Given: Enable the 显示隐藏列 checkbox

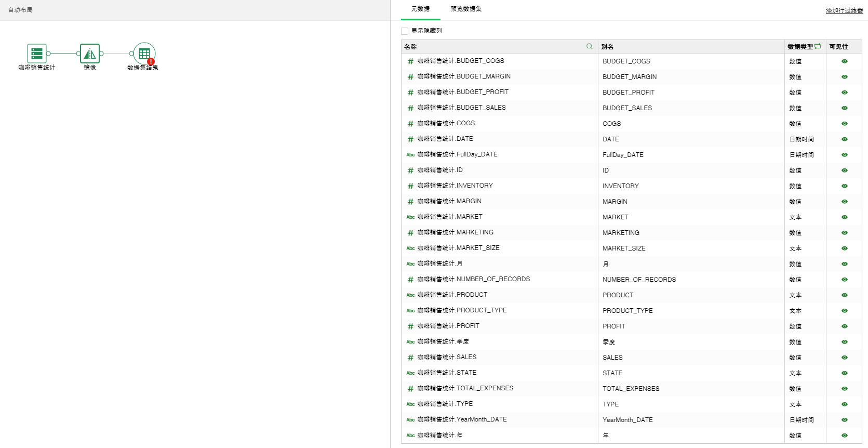Looking at the screenshot, I should pyautogui.click(x=405, y=31).
